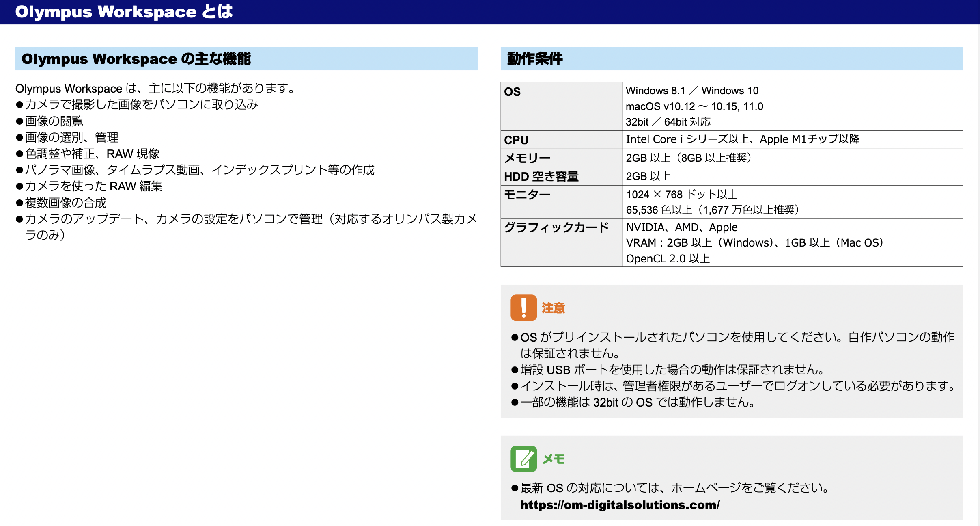Select the 'OS' table header cell
Screen dimensions: 980x526
[562, 106]
